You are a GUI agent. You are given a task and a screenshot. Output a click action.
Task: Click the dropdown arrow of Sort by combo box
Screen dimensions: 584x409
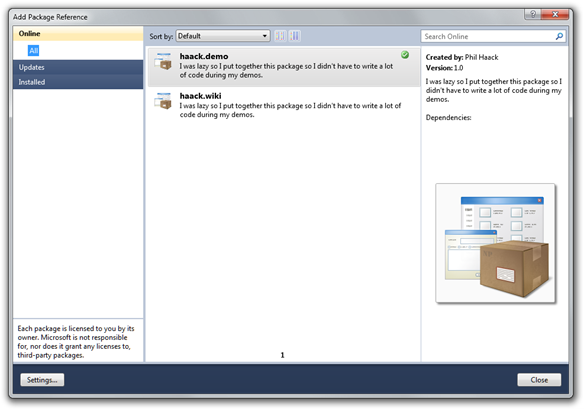[264, 36]
